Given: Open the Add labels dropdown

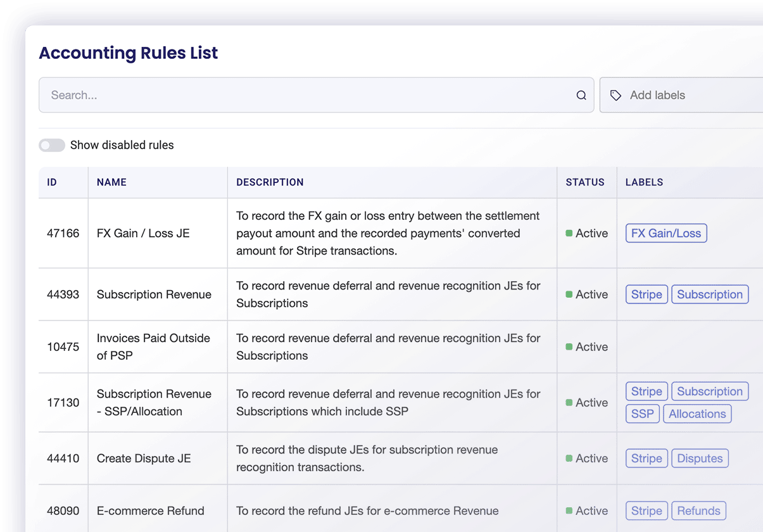Looking at the screenshot, I should [x=684, y=96].
